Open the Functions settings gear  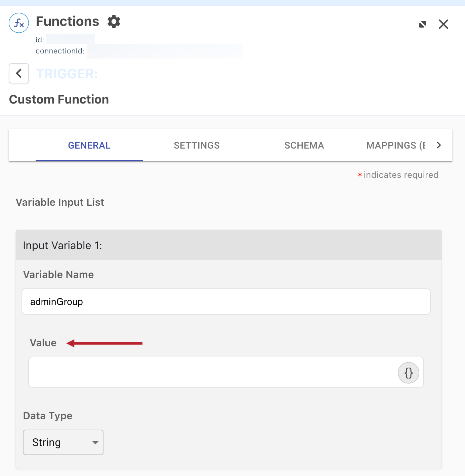(114, 22)
